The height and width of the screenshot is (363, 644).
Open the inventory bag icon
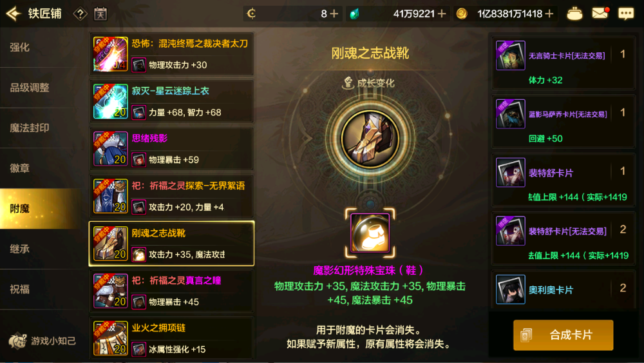(x=574, y=14)
